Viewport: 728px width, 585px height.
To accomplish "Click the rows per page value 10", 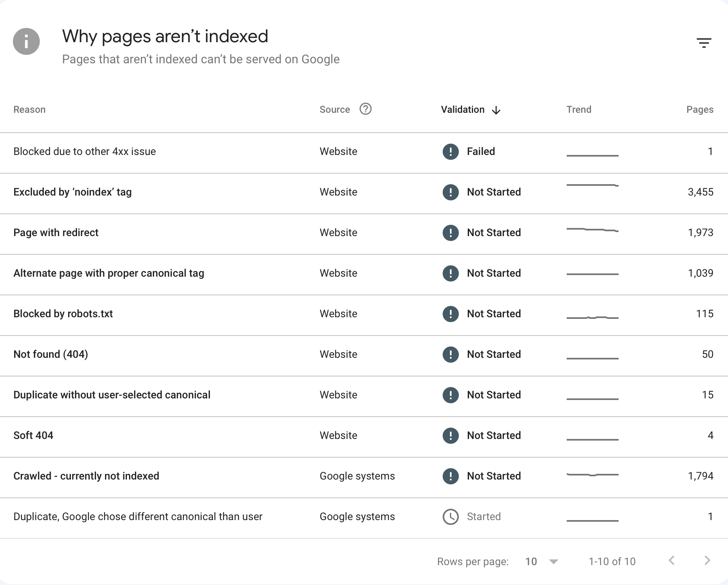I will (x=531, y=561).
